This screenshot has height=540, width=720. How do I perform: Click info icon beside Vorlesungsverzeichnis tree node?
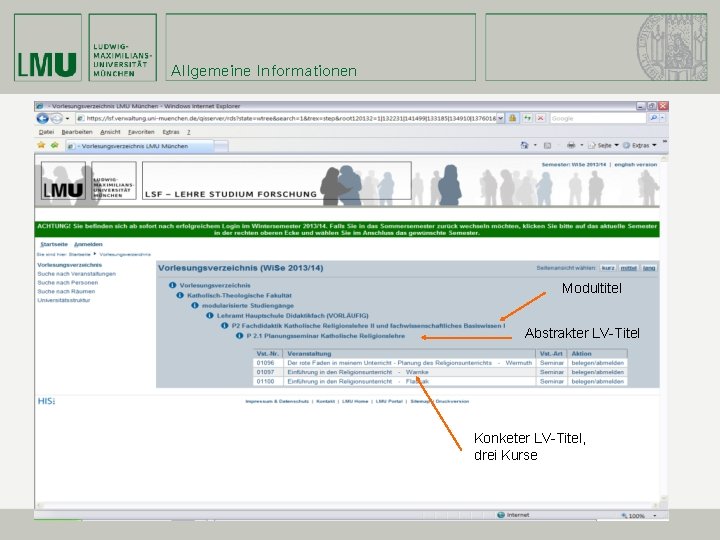point(173,285)
